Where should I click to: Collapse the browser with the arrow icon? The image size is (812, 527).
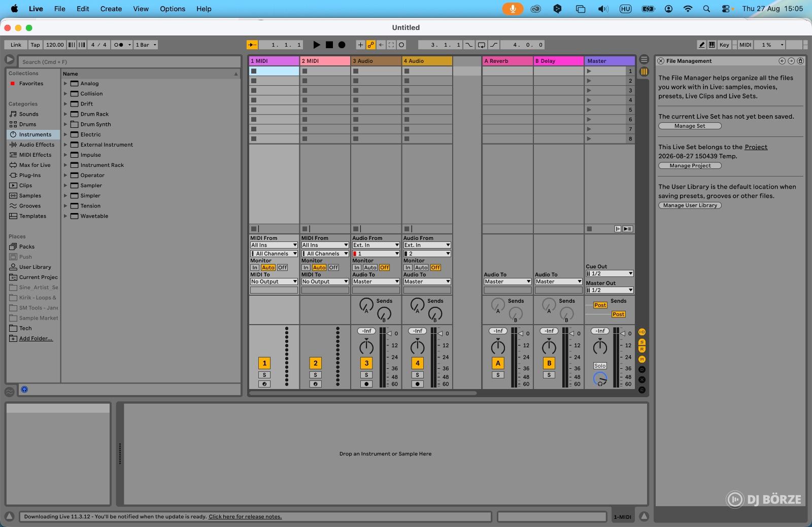10,60
